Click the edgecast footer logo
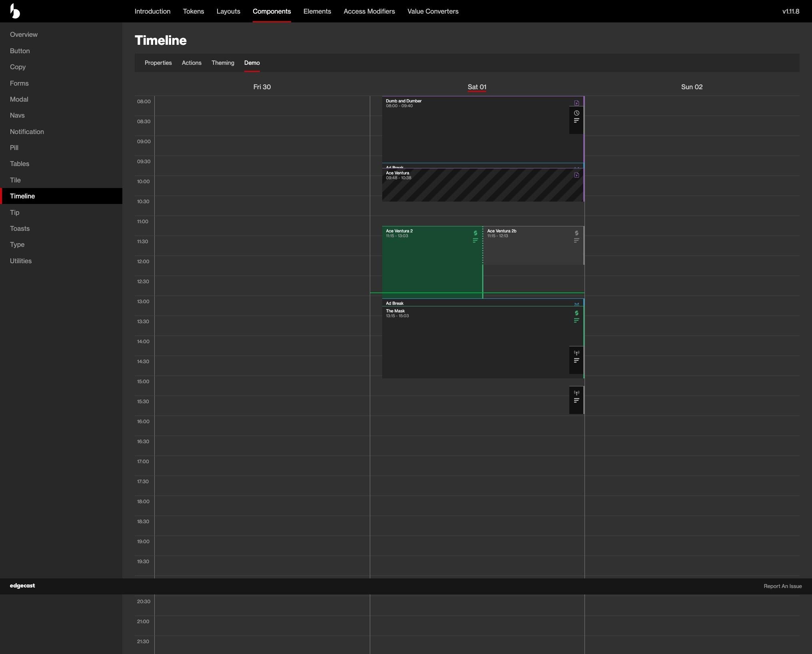Screen dimensions: 812x654 pyautogui.click(x=22, y=586)
